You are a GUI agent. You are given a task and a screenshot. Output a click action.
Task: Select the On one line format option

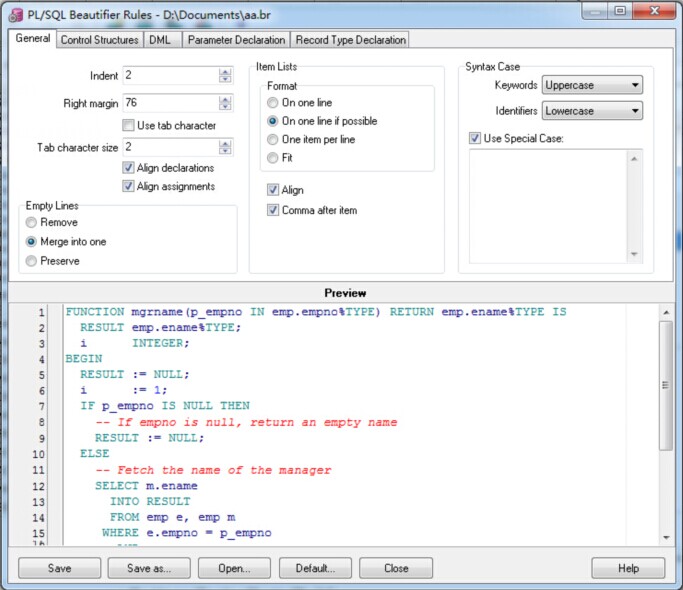point(272,102)
